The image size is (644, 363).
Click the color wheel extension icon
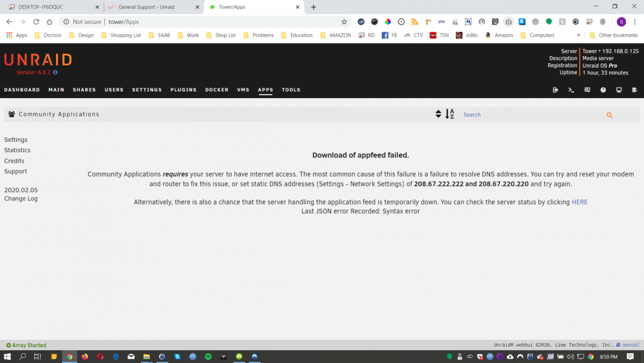(388, 22)
